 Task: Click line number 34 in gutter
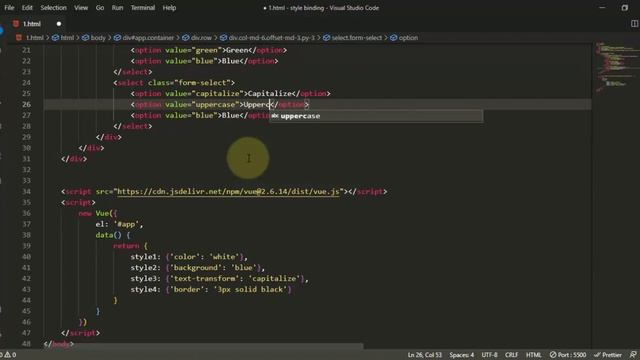point(26,191)
